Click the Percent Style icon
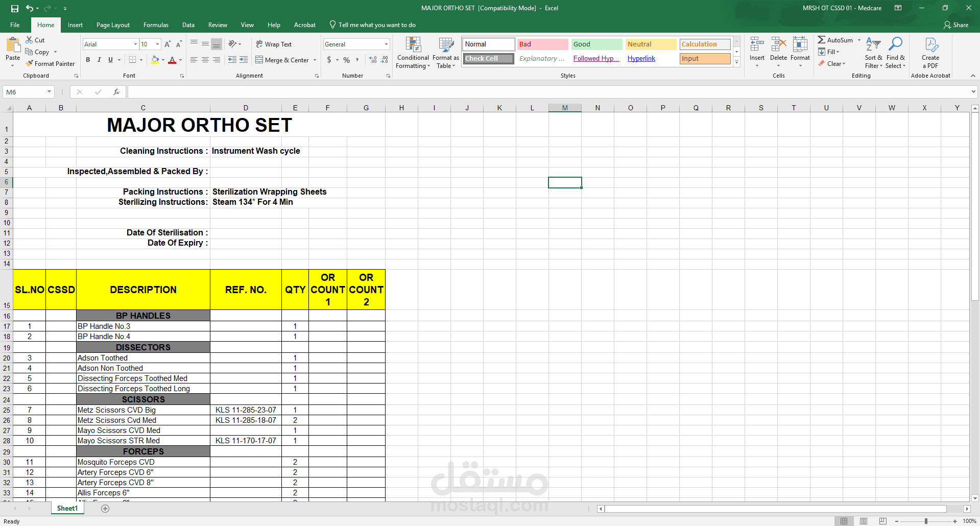 (346, 60)
